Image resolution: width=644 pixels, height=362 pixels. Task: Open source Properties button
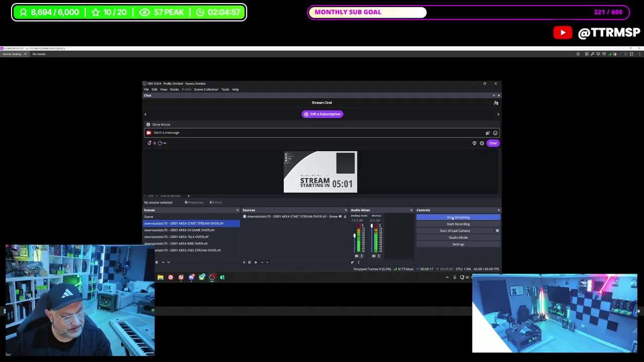coord(194,203)
